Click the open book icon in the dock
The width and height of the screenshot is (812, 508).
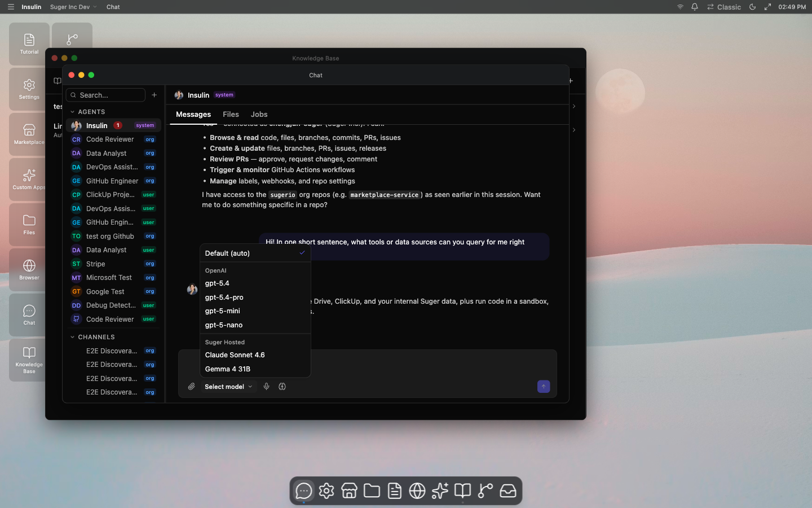(462, 491)
